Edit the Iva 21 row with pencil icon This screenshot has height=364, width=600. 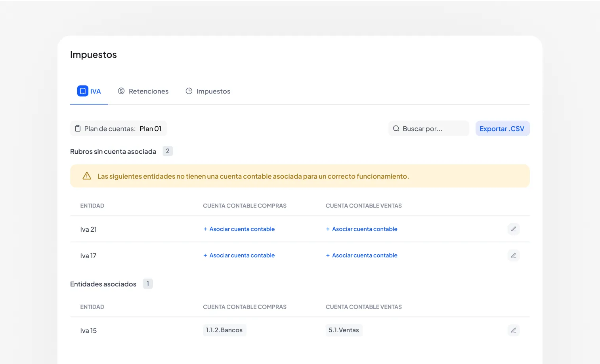[x=514, y=229]
